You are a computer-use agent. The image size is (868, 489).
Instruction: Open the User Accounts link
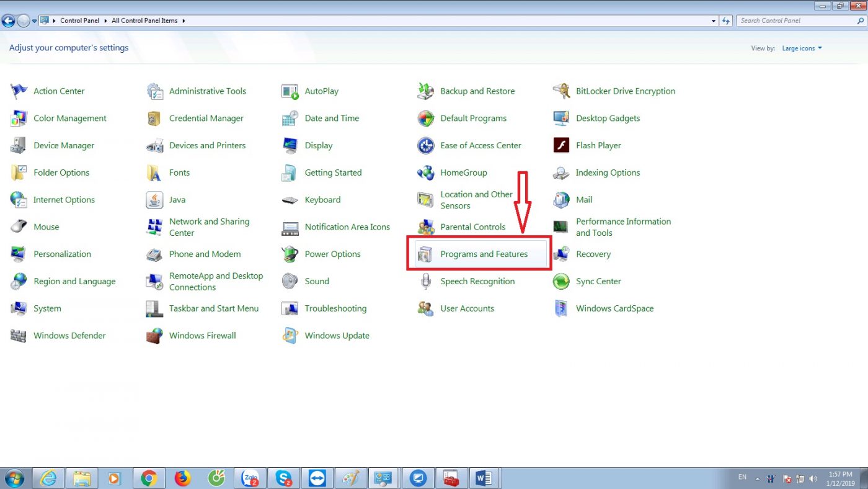[x=467, y=308]
